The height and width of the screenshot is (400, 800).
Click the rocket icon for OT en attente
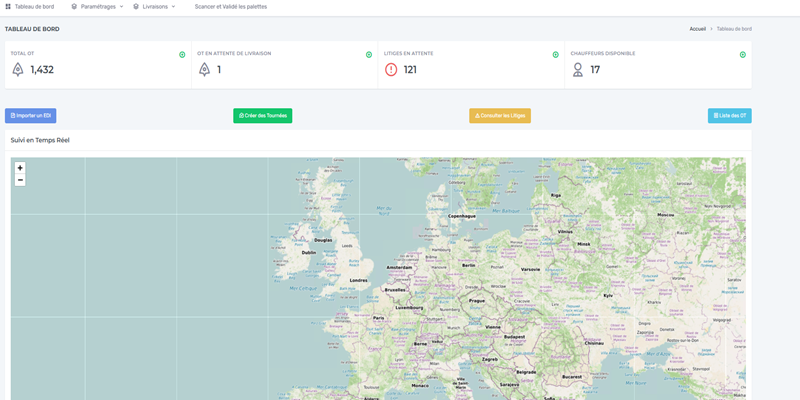tap(204, 70)
